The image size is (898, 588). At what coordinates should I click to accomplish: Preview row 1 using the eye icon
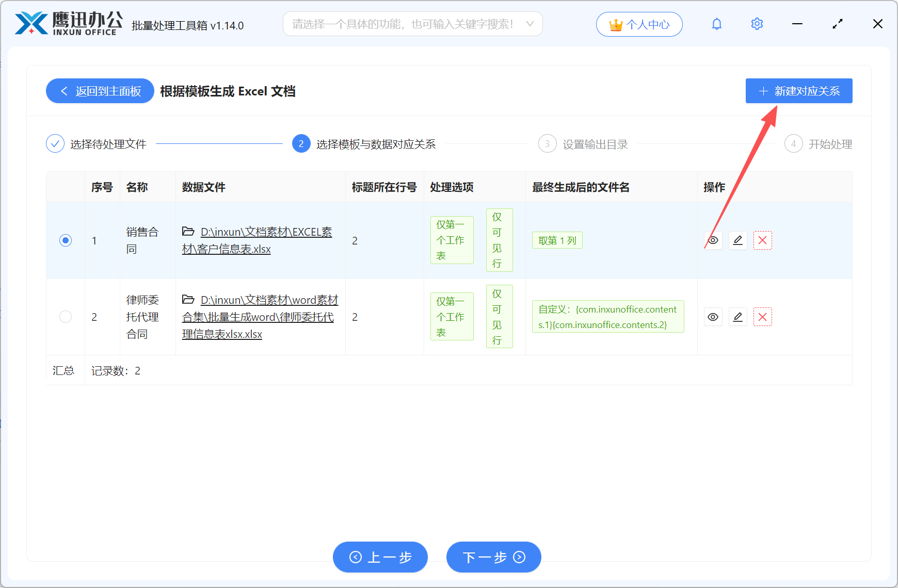point(713,240)
